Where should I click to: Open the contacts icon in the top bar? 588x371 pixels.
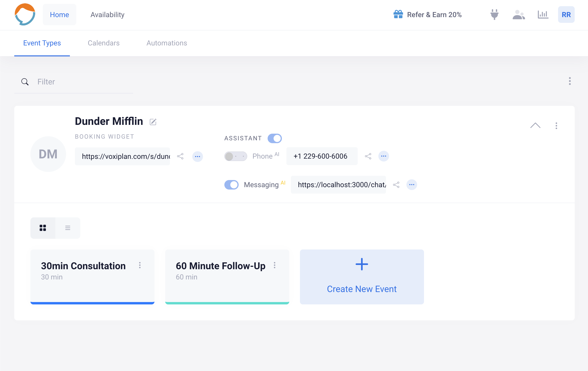[x=518, y=15]
